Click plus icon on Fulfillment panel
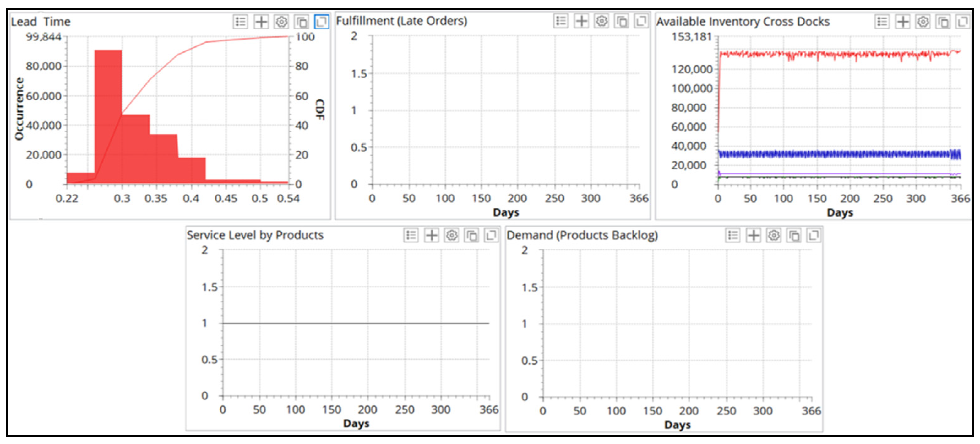980x444 pixels. (581, 21)
